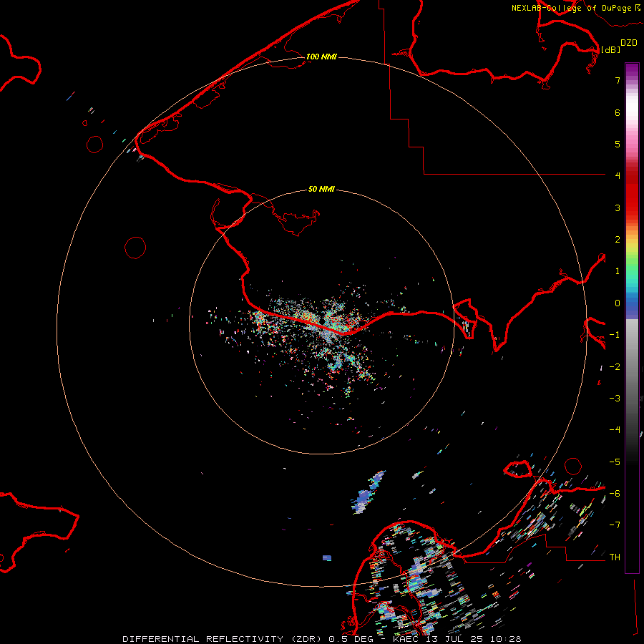Click the 7 value on the color scale
644x644 pixels.
pos(618,80)
